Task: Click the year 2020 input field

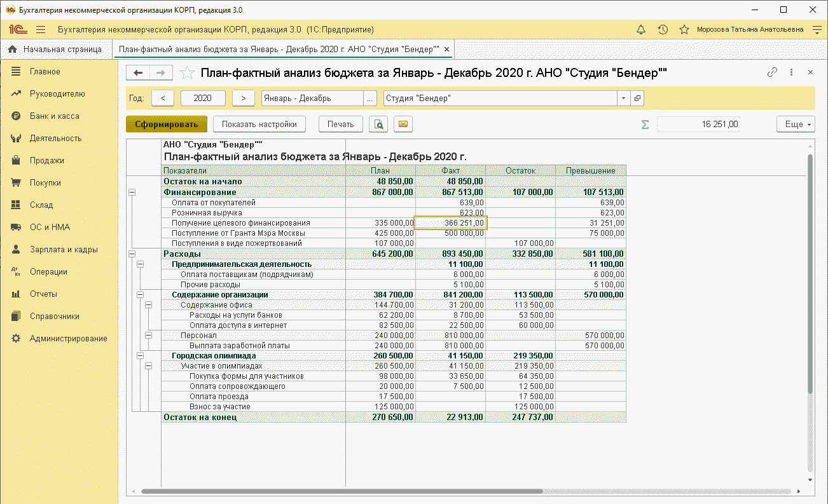Action: (203, 99)
